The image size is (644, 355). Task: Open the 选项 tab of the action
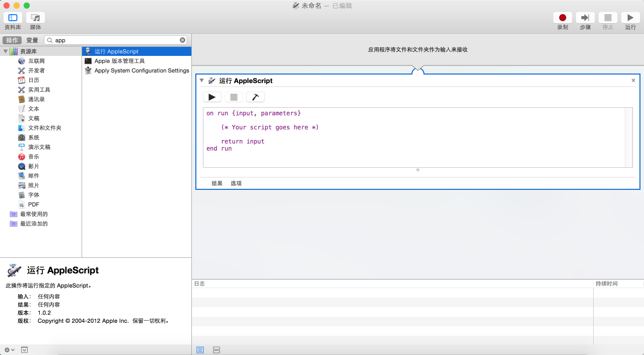click(x=236, y=183)
